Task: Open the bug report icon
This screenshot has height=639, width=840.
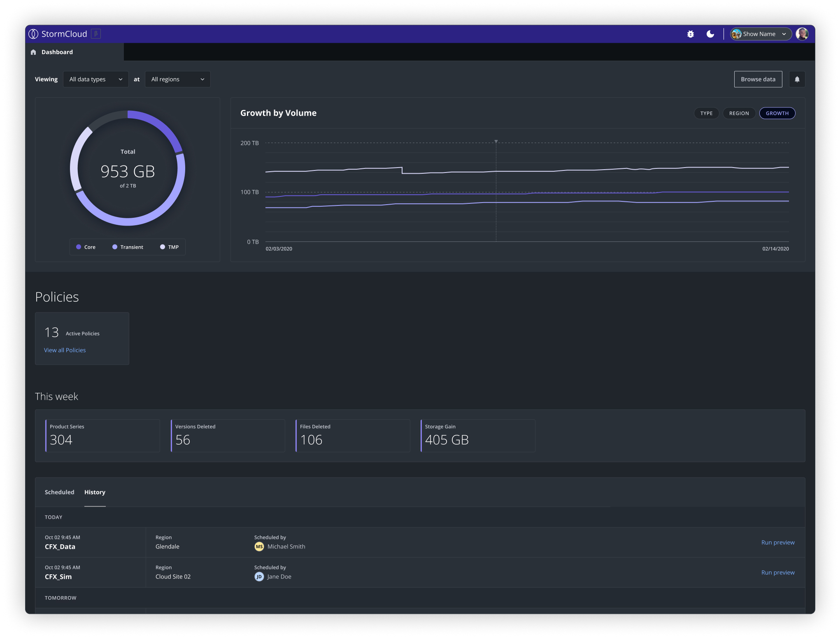Action: coord(691,34)
